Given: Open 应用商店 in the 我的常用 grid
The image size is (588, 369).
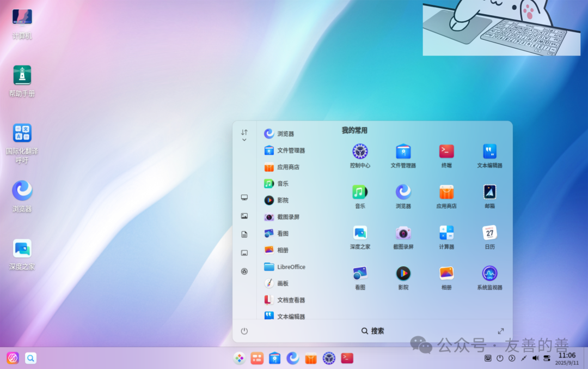Looking at the screenshot, I should coord(446,197).
